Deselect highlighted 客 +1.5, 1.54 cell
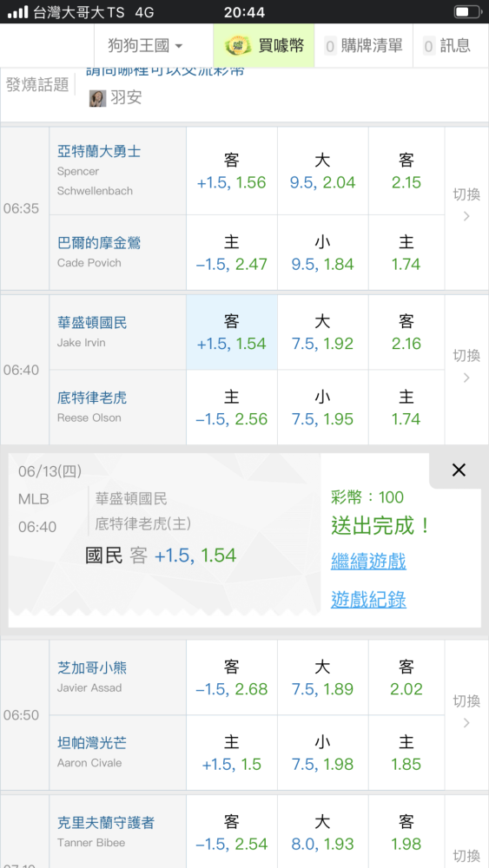The image size is (489, 868). [232, 332]
